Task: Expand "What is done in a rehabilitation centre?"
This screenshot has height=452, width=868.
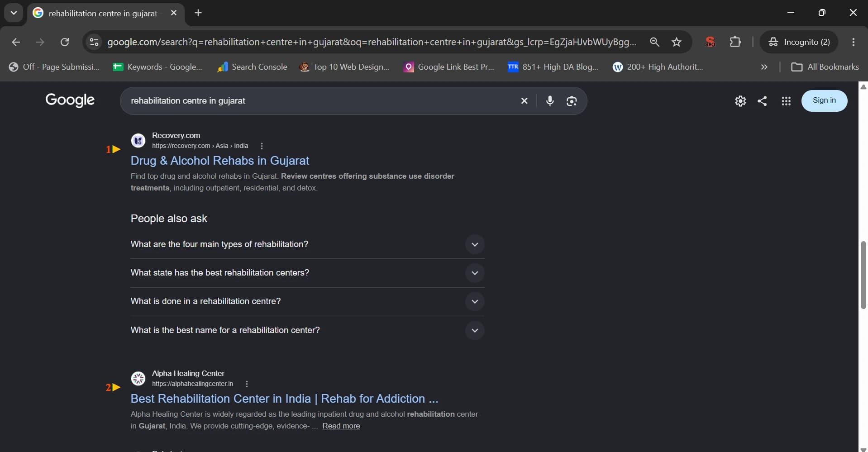Action: [x=307, y=301]
